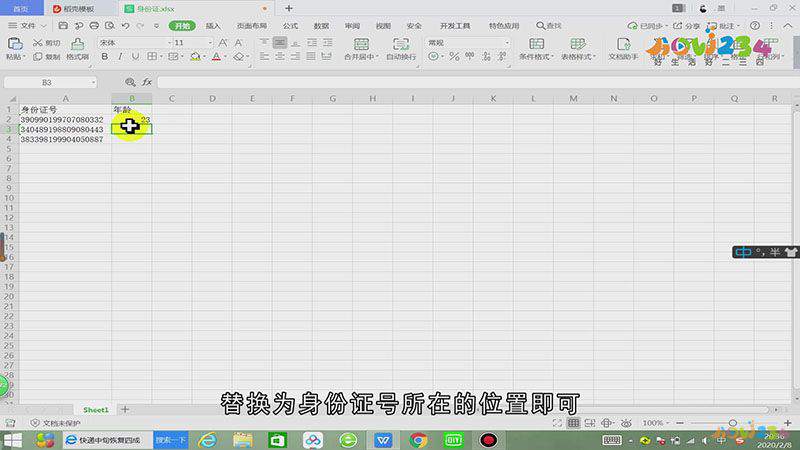
Task: Click the zoom in plus button
Action: click(x=788, y=423)
